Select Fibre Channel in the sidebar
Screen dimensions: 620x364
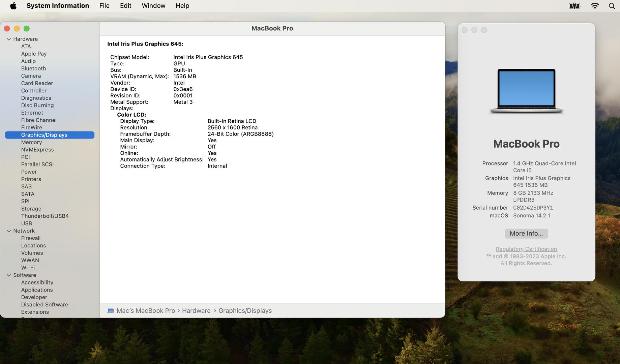(x=39, y=120)
